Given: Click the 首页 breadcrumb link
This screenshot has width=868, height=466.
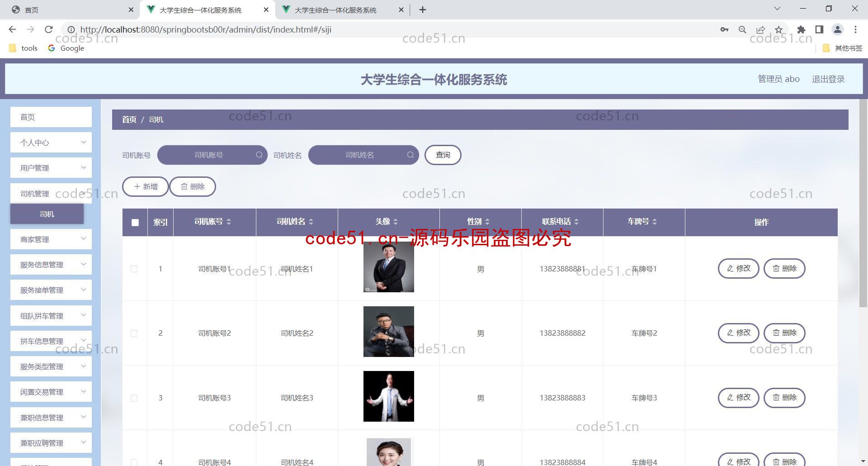Looking at the screenshot, I should coord(129,119).
